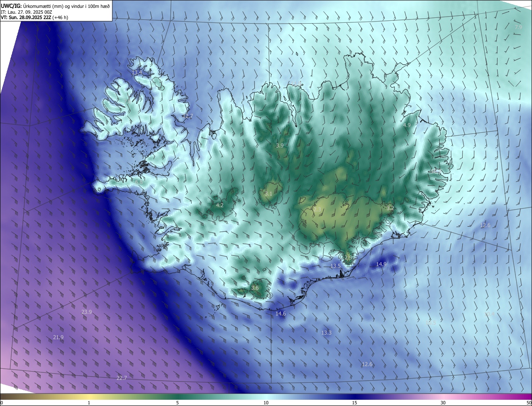
Task: Click the 4.9 value on the map
Action: coord(407,125)
